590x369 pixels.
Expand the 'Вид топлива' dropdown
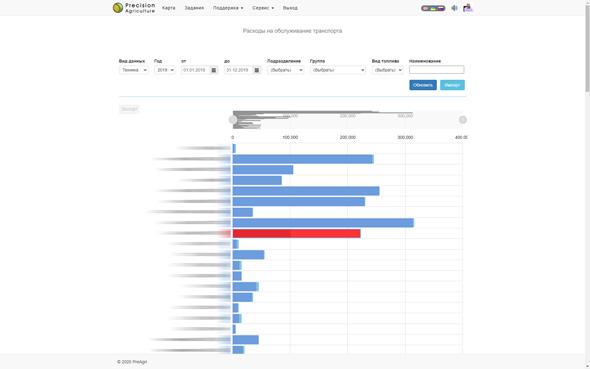388,70
